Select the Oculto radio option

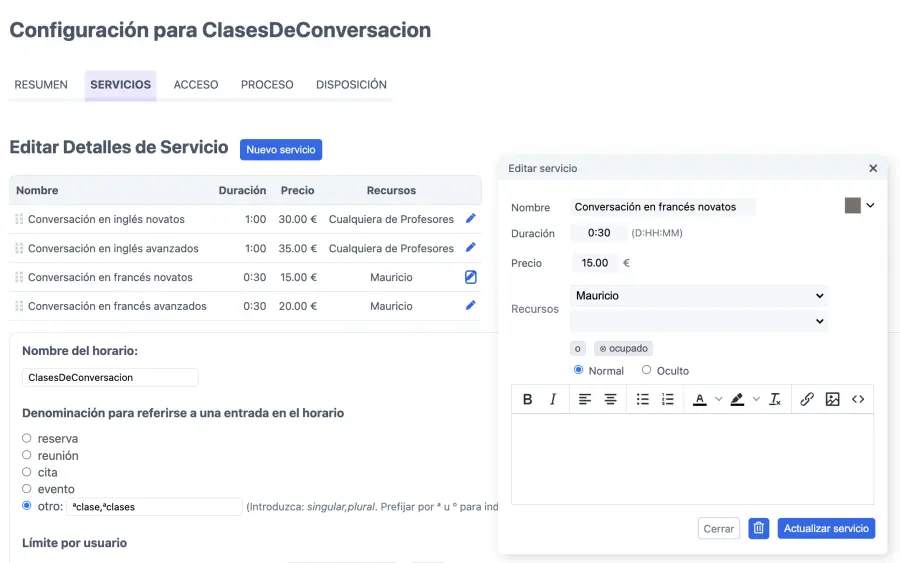[x=646, y=370]
